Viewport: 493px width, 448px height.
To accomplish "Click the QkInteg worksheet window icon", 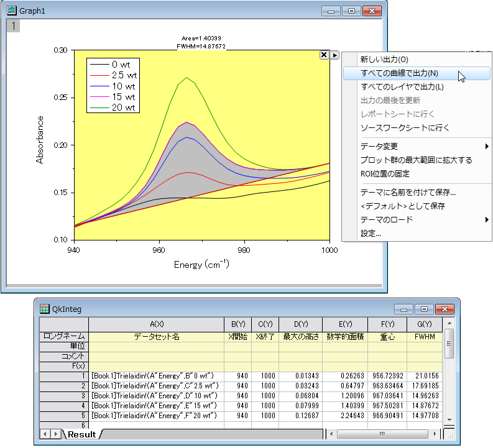I will 44,309.
